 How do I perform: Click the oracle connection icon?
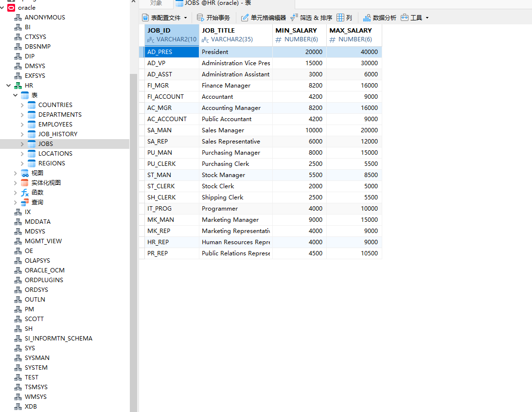11,7
